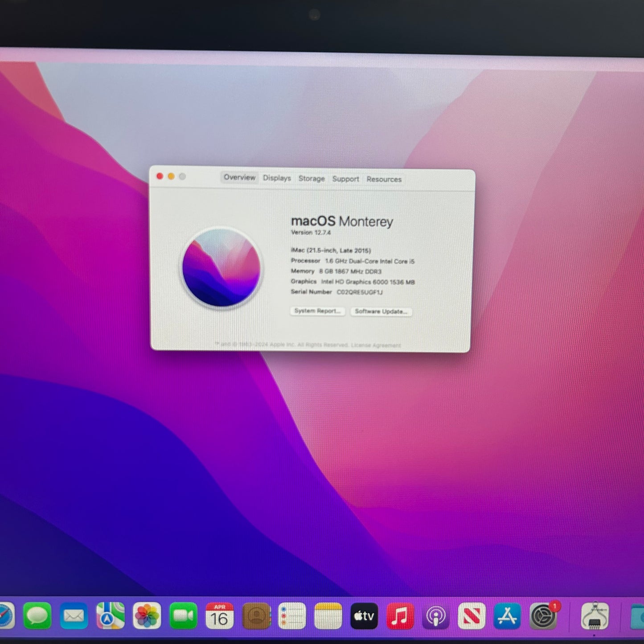The image size is (644, 644).
Task: Open the Resources tab
Action: point(384,179)
